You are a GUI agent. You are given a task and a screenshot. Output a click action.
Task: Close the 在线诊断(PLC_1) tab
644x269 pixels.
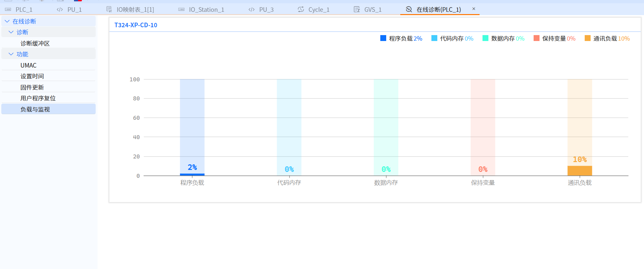click(x=474, y=9)
